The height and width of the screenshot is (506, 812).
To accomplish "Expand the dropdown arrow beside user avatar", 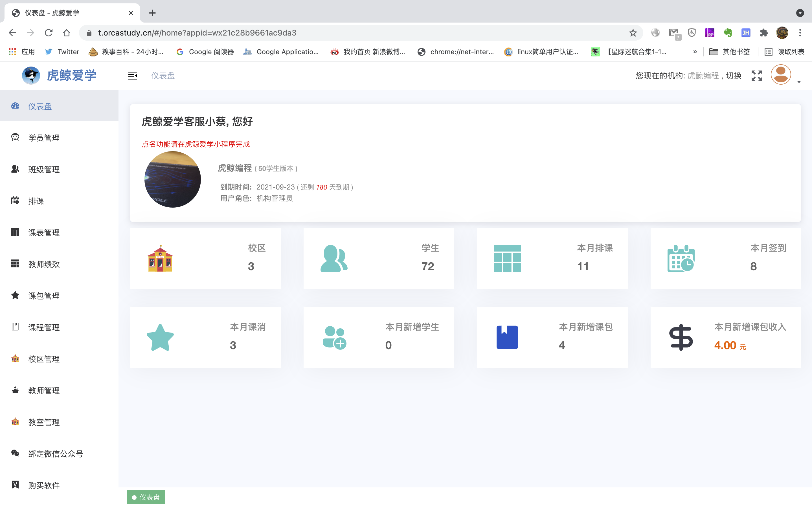I will coord(799,82).
